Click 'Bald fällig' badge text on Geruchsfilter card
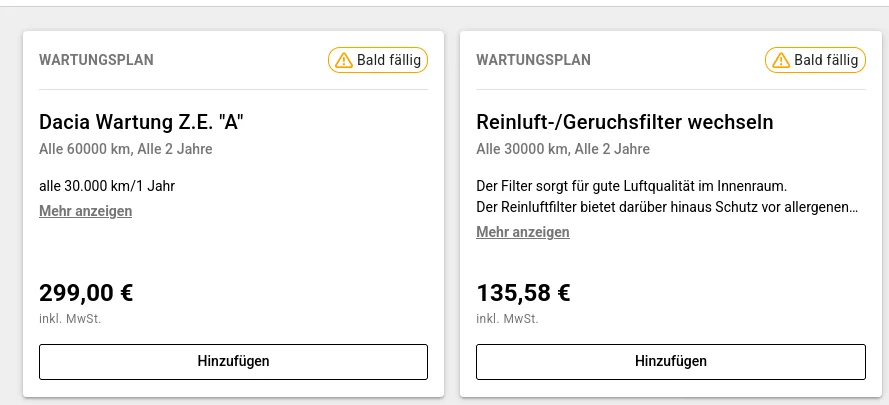Screen dimensions: 889x405 tap(825, 60)
